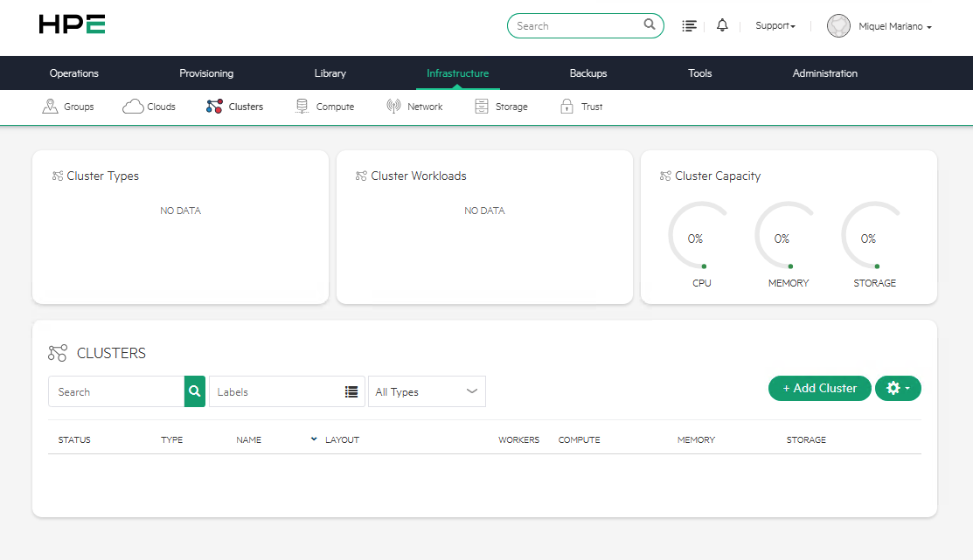The width and height of the screenshot is (973, 560).
Task: Click the Add Cluster button
Action: [819, 388]
